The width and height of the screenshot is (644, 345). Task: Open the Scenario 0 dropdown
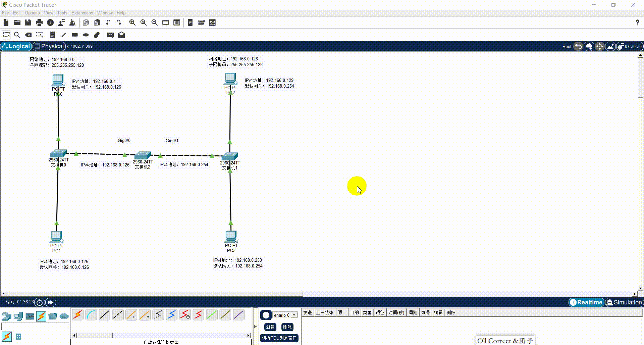point(285,315)
